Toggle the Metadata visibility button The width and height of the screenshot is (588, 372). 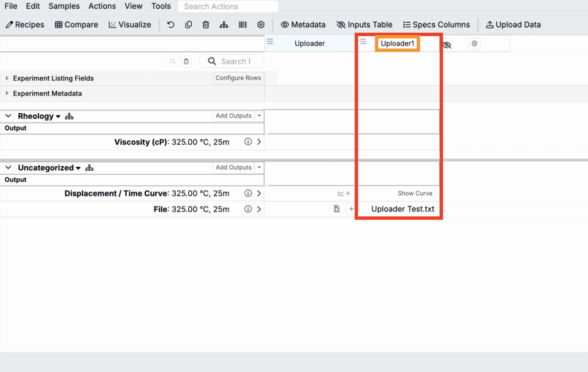[303, 25]
